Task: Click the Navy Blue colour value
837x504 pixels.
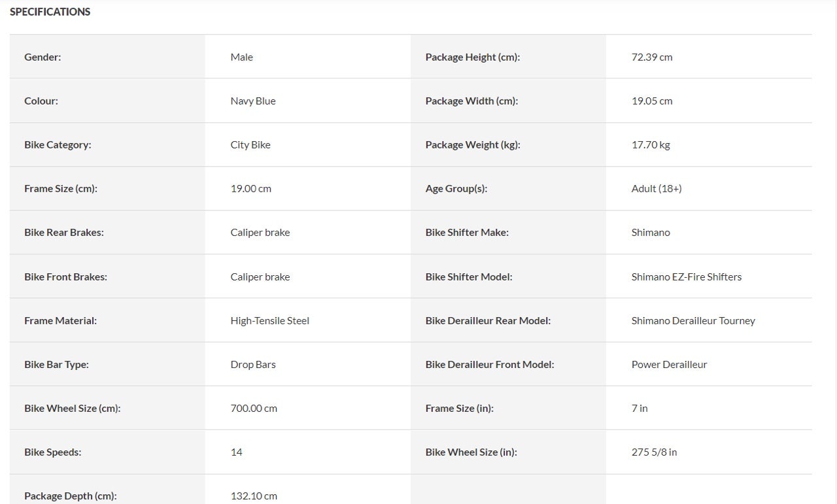Action: (253, 101)
